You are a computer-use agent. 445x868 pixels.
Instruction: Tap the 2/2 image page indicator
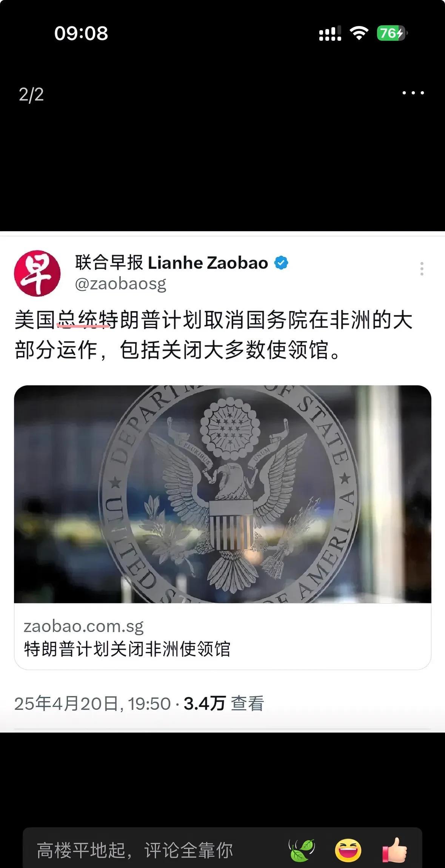pyautogui.click(x=31, y=94)
